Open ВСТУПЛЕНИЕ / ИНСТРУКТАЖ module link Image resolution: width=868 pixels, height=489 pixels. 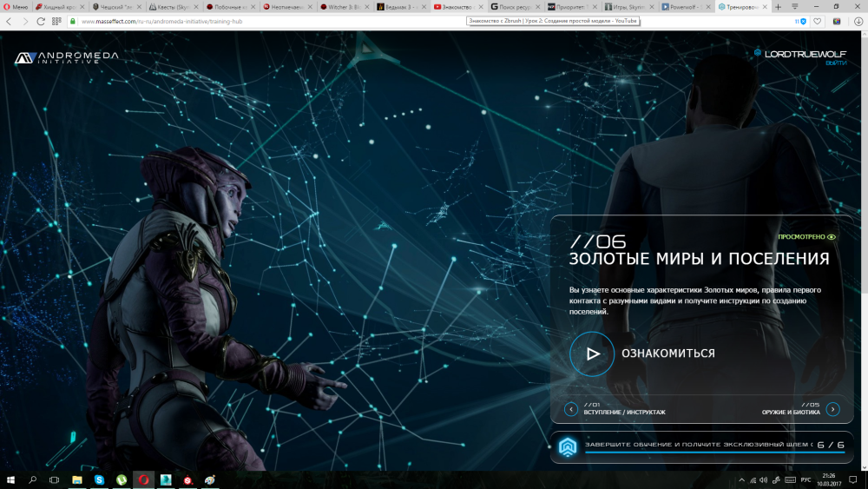(624, 412)
